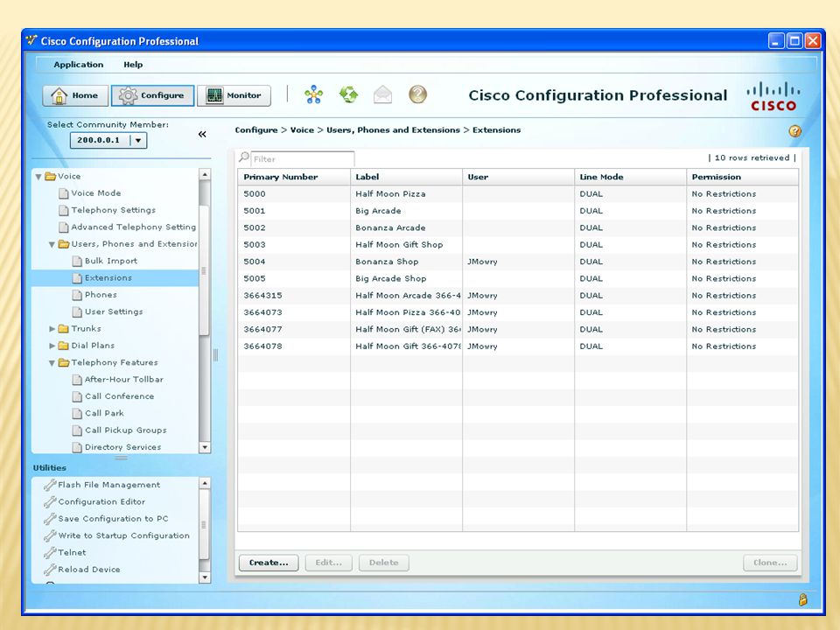Screen dimensions: 840x630
Task: Open the envelope feedback icon
Action: (382, 94)
